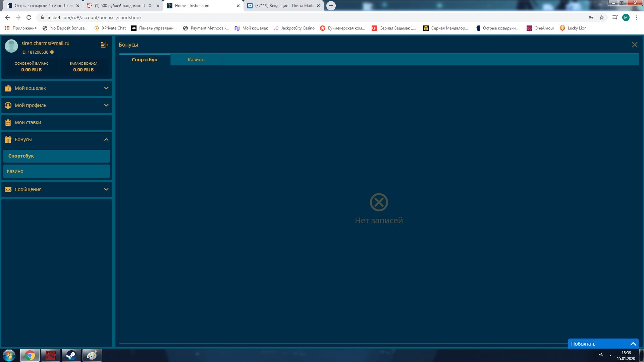Expand the Сообщения section chevron
This screenshot has width=644, height=362.
[106, 189]
